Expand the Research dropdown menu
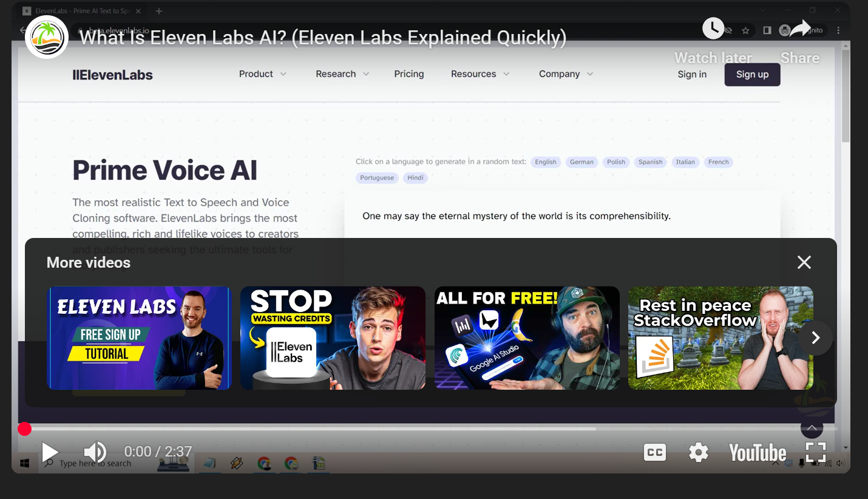 [342, 74]
